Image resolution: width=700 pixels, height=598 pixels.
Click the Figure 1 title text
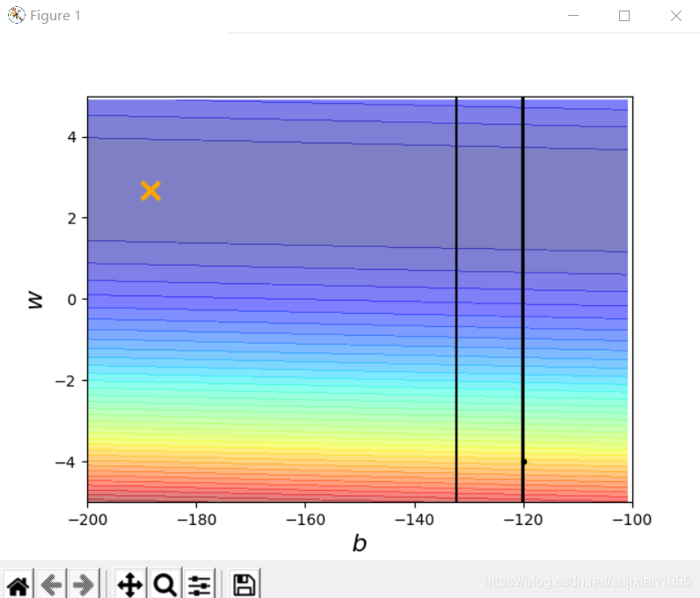click(55, 16)
